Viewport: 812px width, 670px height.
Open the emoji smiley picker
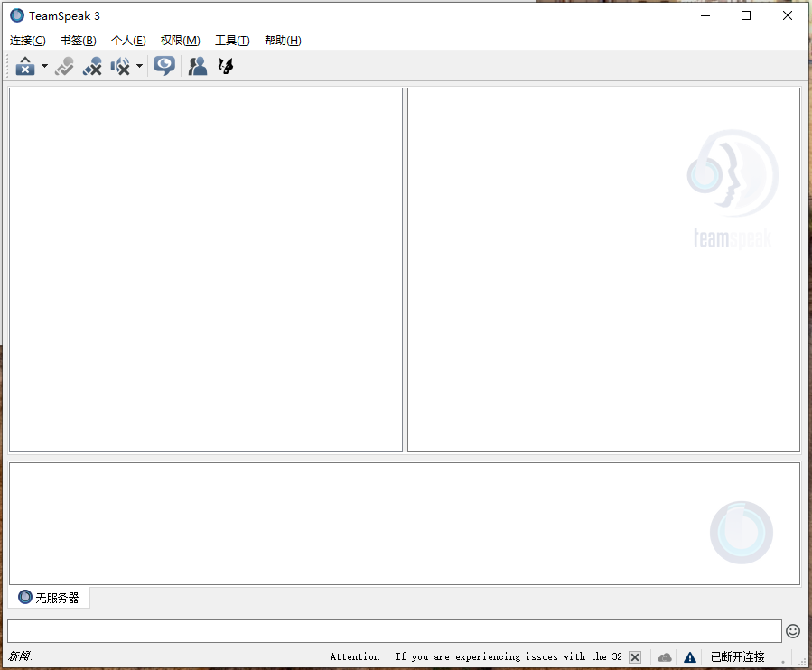coord(793,631)
